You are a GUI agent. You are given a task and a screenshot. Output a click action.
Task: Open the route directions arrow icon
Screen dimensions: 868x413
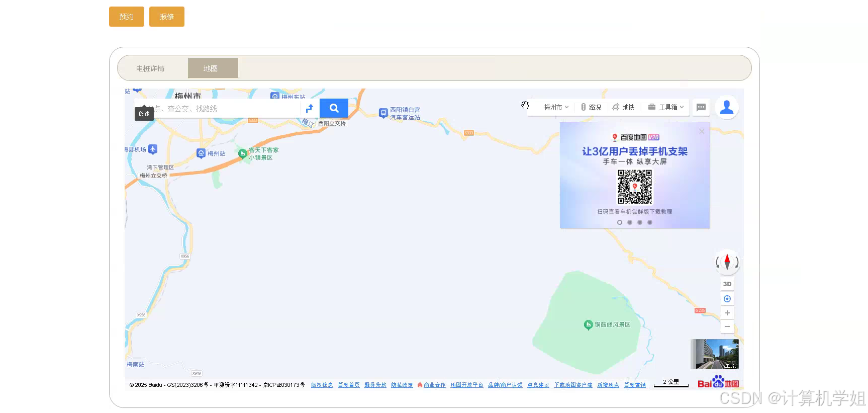[310, 108]
